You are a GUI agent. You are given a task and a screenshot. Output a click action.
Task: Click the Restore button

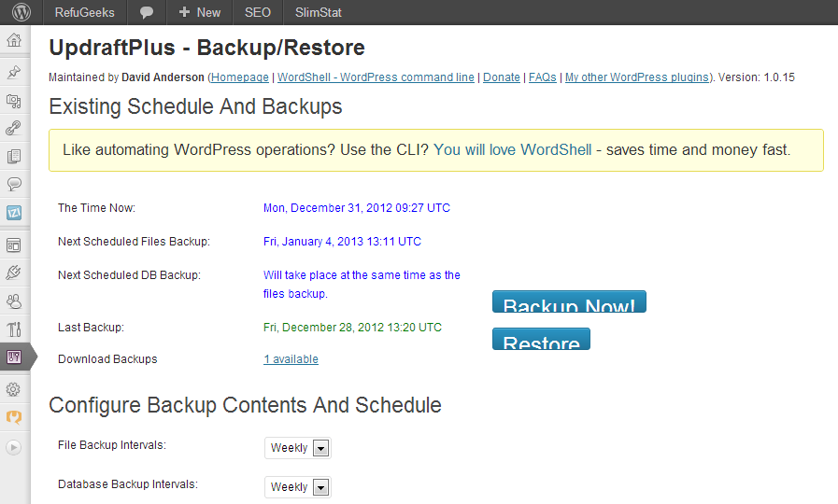tap(541, 340)
